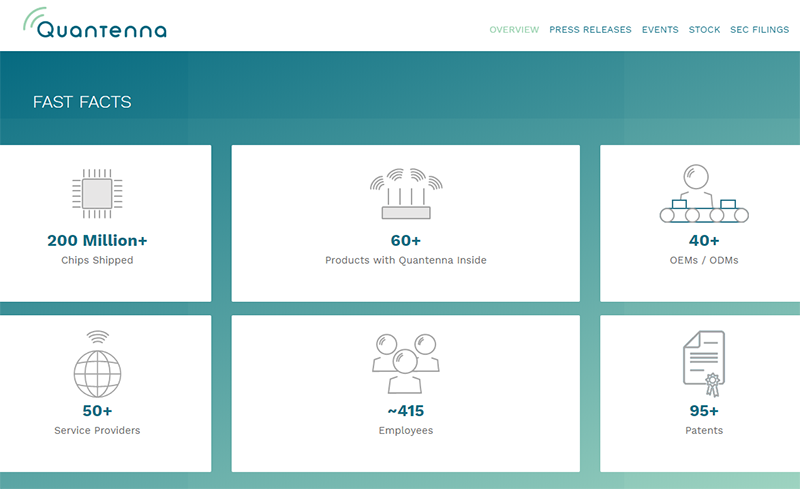Select the Stock menu item

[705, 30]
